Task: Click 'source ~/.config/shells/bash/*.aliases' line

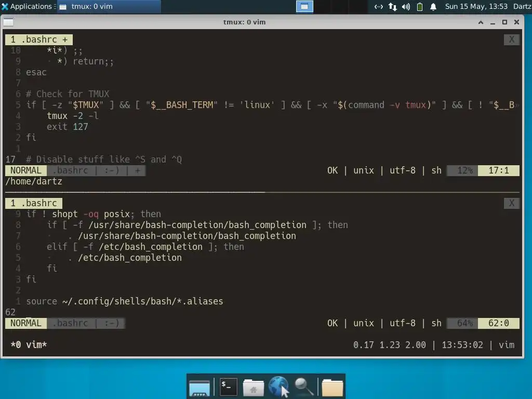Action: [x=125, y=301]
